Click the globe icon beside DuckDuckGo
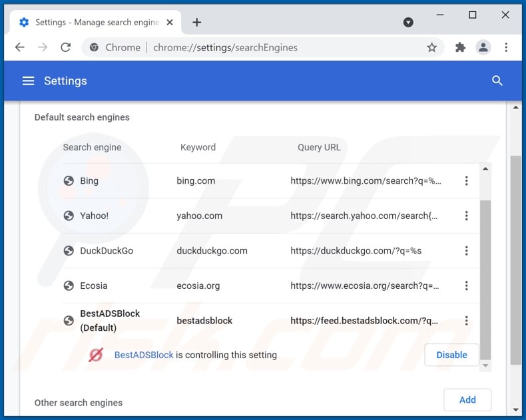526x420 pixels. pos(69,250)
